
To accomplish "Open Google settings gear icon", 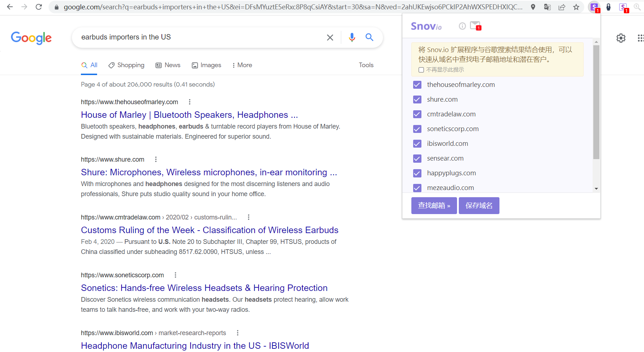I will (x=621, y=38).
